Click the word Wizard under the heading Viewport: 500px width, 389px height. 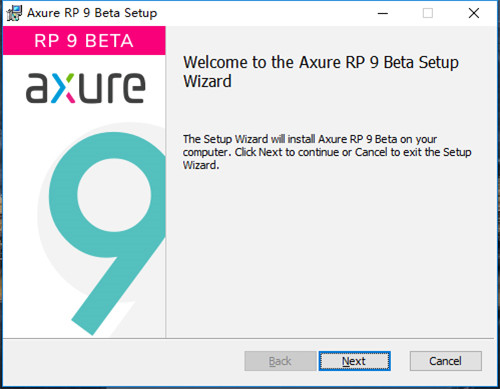[x=207, y=81]
